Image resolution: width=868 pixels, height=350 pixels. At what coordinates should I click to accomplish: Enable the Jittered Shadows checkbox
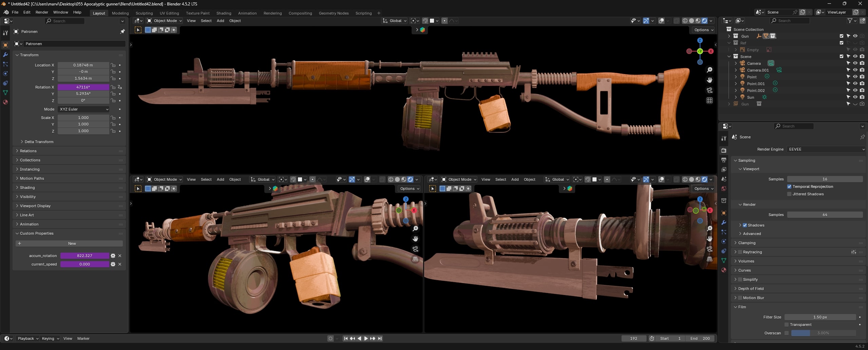pyautogui.click(x=789, y=194)
